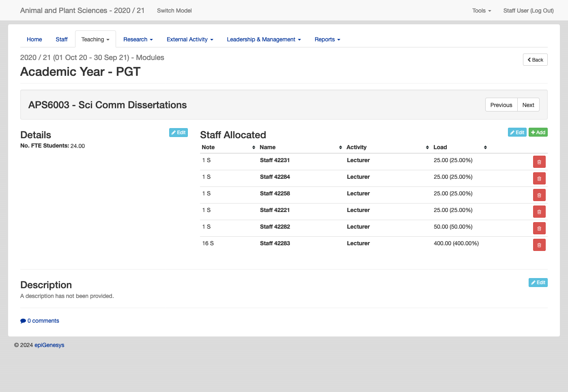Sort table by Load column arrows
This screenshot has height=392, width=568.
click(485, 148)
